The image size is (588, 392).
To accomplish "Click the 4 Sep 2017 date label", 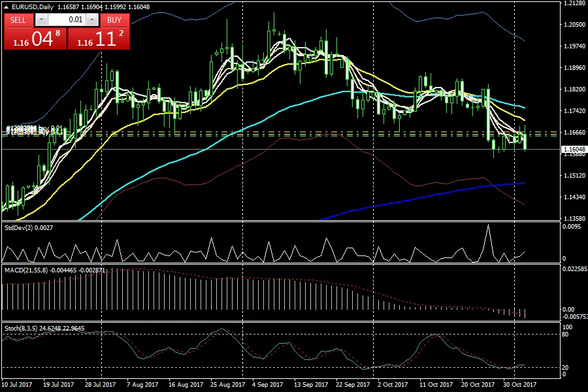I will [267, 385].
